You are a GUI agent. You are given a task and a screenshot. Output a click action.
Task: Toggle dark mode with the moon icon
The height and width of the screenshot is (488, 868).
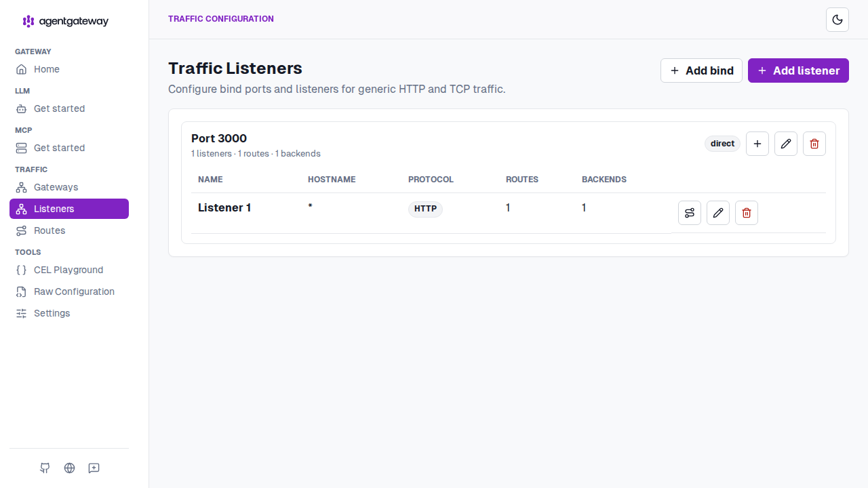[x=837, y=20]
